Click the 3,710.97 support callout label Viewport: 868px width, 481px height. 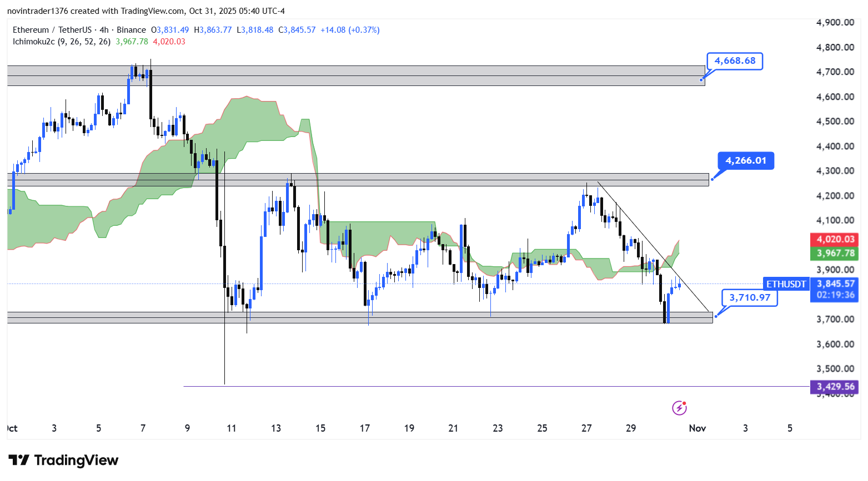(x=749, y=298)
